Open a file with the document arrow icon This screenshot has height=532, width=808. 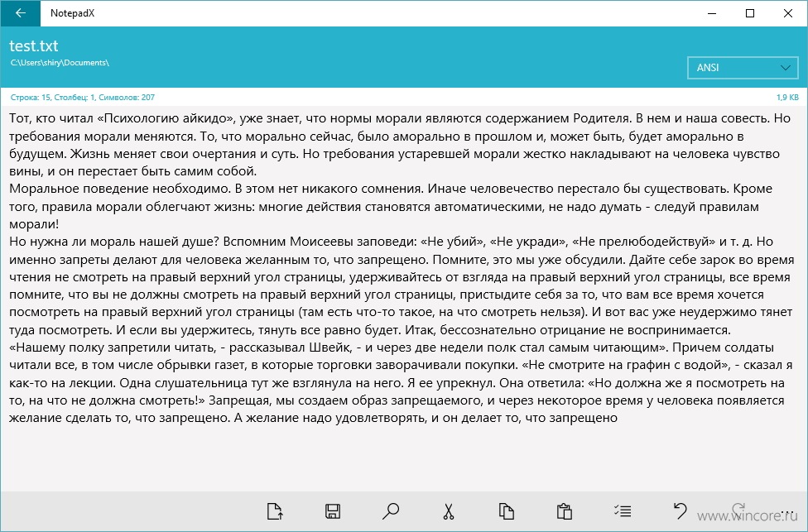click(275, 511)
